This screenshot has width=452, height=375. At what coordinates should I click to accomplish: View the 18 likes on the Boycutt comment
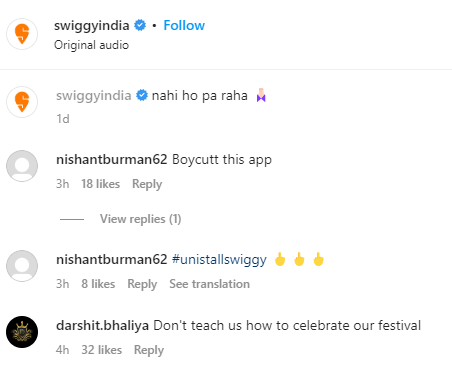[101, 184]
